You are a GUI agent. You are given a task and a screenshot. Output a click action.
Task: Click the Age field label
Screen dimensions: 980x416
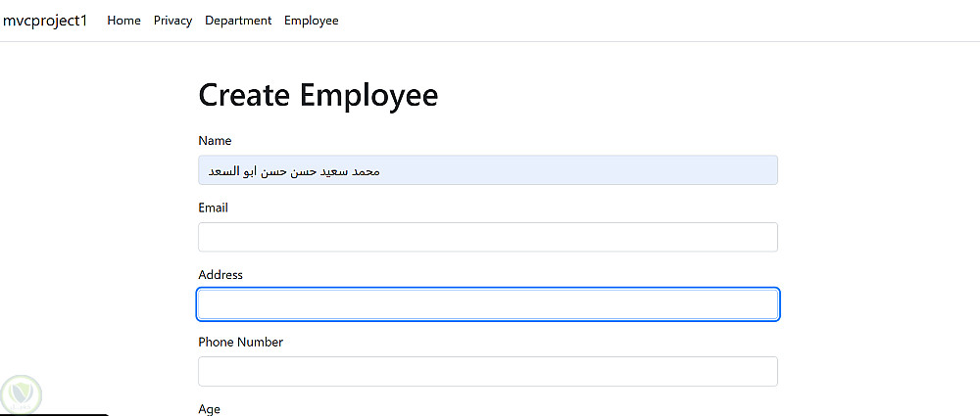[210, 409]
